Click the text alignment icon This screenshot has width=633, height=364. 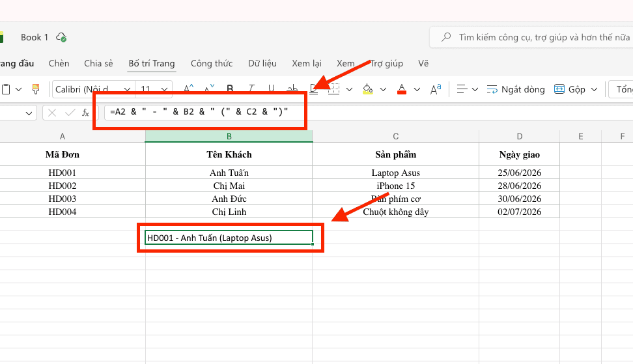point(462,89)
